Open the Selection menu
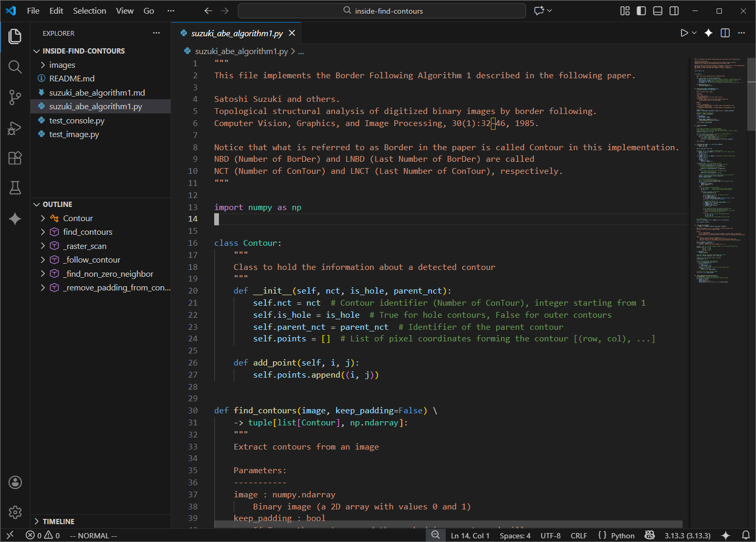Screen dimensions: 756x542 pyautogui.click(x=89, y=11)
